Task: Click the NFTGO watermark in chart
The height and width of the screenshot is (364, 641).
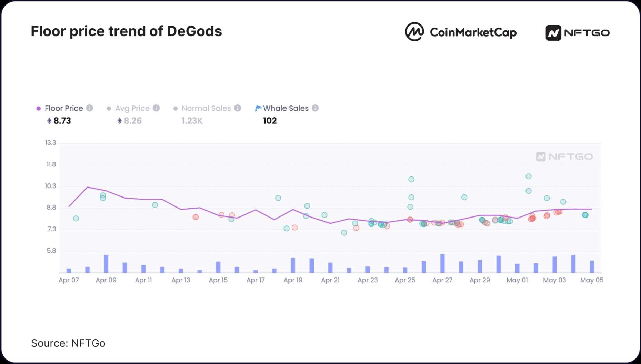Action: pyautogui.click(x=564, y=156)
